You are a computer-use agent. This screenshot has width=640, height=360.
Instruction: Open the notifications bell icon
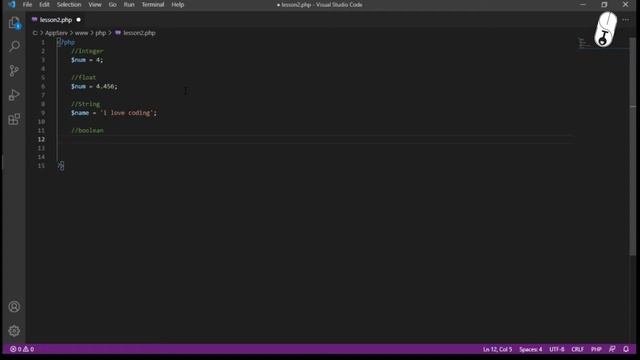tap(626, 349)
